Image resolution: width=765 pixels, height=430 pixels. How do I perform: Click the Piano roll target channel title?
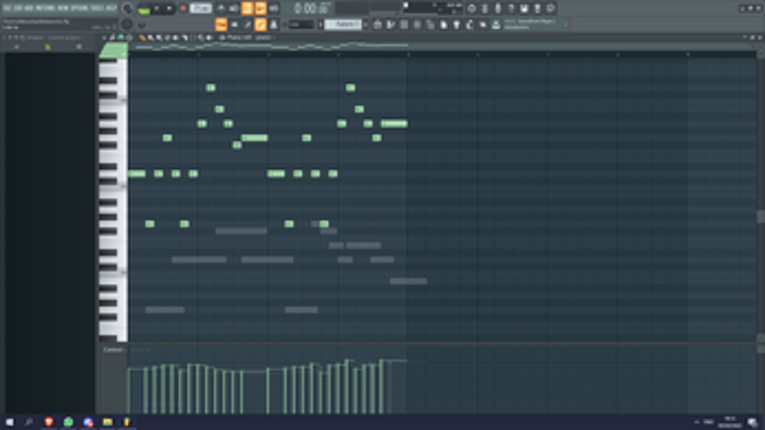point(249,37)
